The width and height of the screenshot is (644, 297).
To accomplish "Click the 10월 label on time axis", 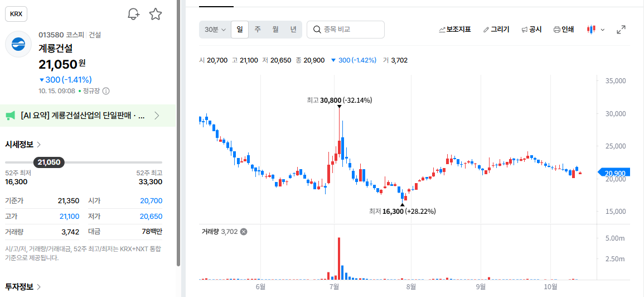I will pos(550,286).
